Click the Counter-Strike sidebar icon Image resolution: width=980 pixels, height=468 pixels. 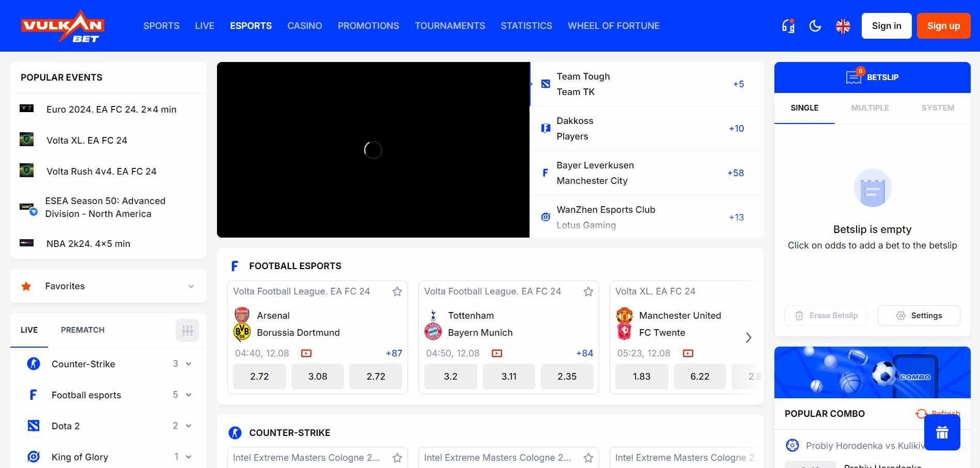34,364
